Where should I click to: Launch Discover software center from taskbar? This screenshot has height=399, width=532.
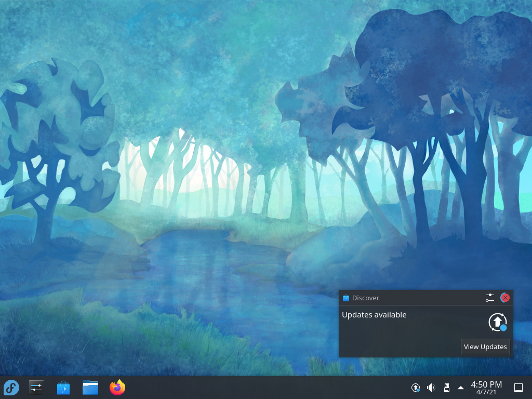tap(63, 388)
